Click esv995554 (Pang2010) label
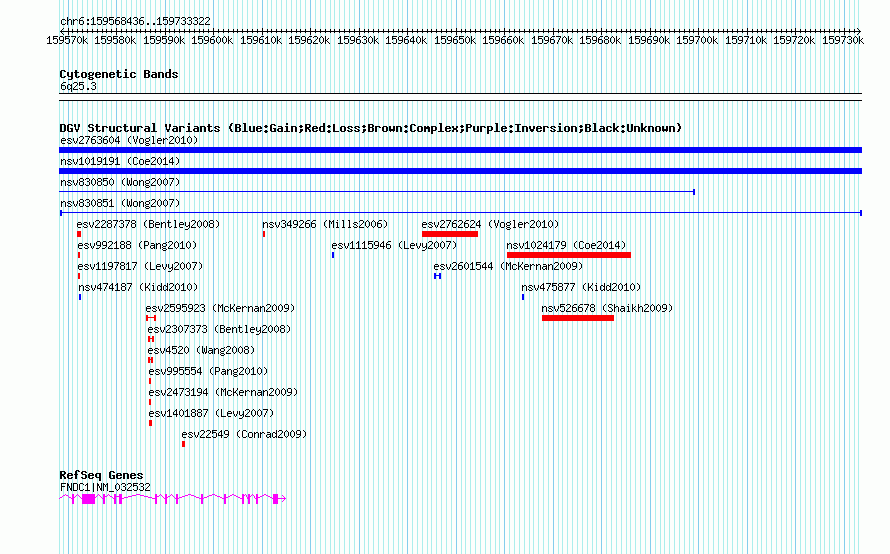This screenshot has height=554, width=890. 208,371
